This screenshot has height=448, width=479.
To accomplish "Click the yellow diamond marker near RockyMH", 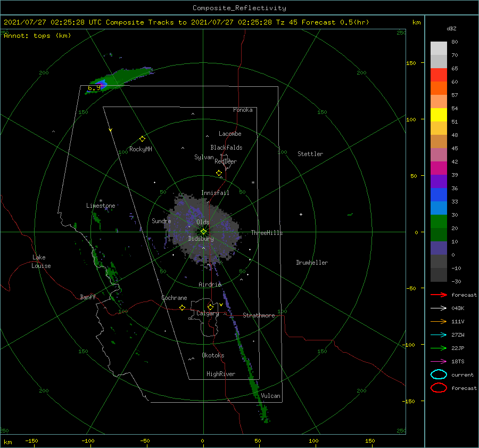I will (142, 139).
